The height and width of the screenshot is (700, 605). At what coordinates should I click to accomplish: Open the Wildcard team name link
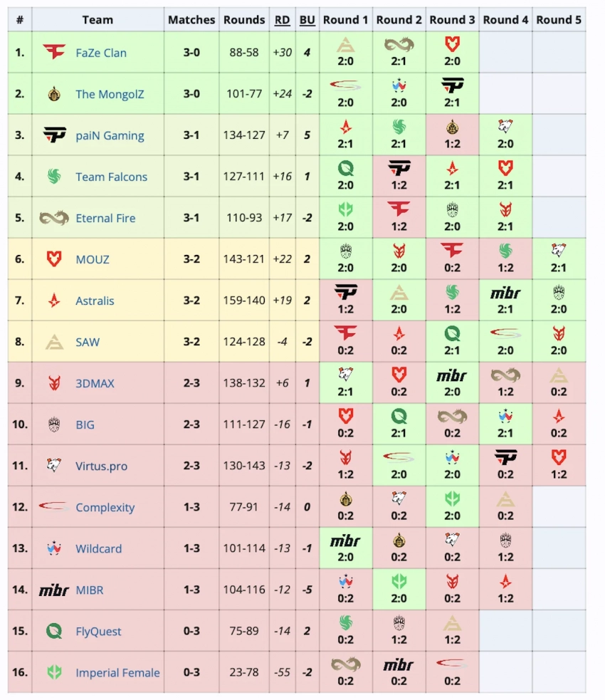tap(98, 549)
